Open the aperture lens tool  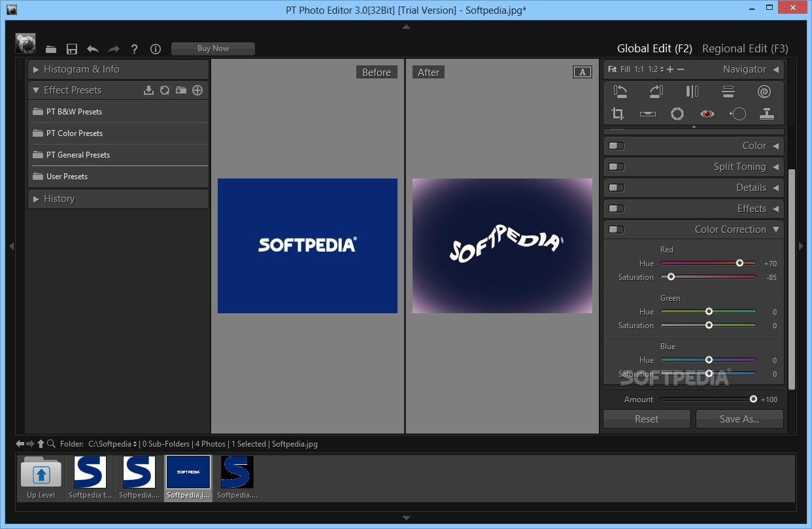point(677,114)
